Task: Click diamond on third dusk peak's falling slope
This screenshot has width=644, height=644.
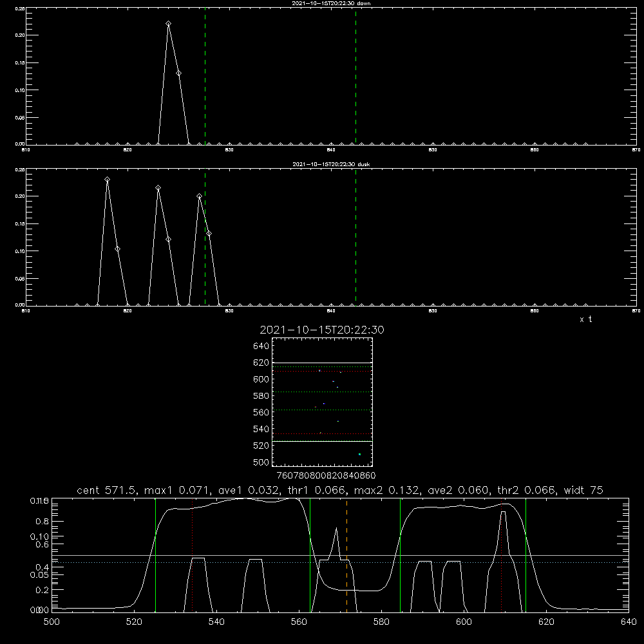Action: coord(209,234)
